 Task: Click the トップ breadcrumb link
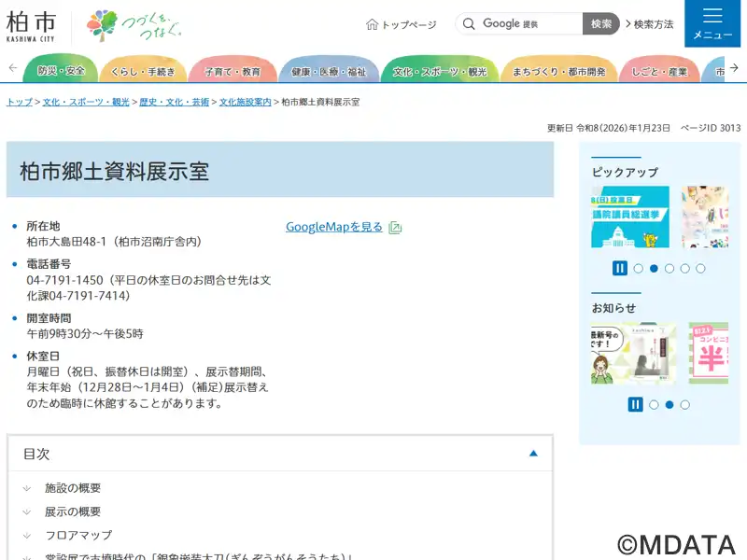[x=20, y=102]
